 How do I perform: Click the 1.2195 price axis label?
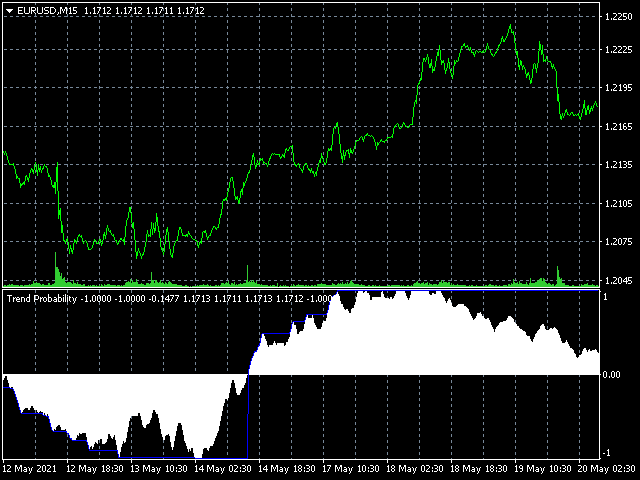pos(619,89)
